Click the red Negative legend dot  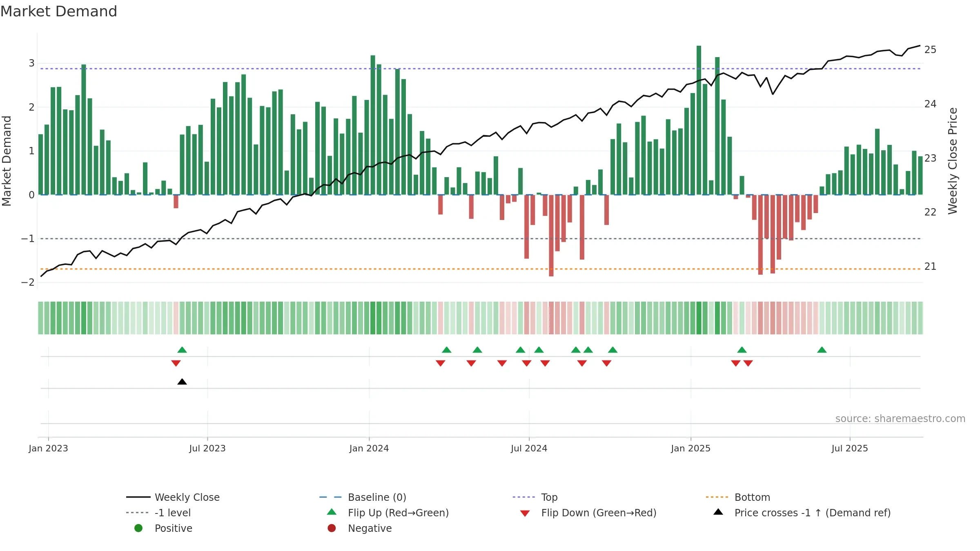click(332, 528)
